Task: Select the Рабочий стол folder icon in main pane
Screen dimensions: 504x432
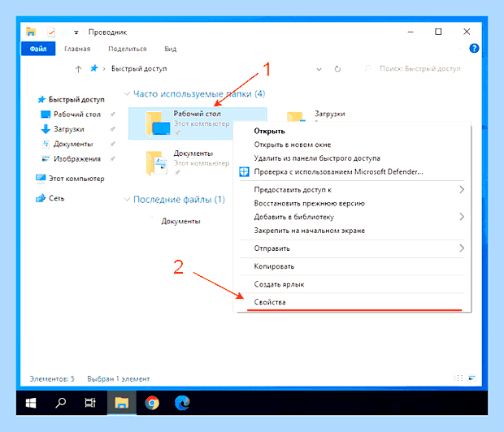Action: click(x=158, y=123)
